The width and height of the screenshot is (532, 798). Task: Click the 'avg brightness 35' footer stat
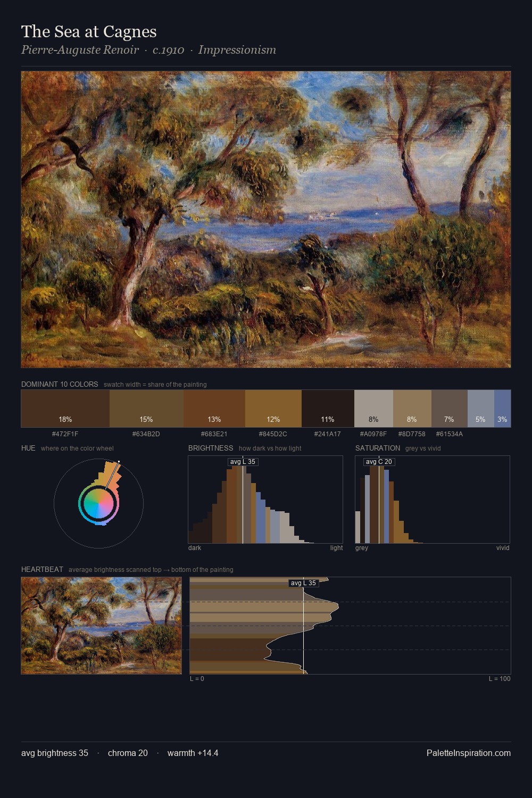point(55,753)
